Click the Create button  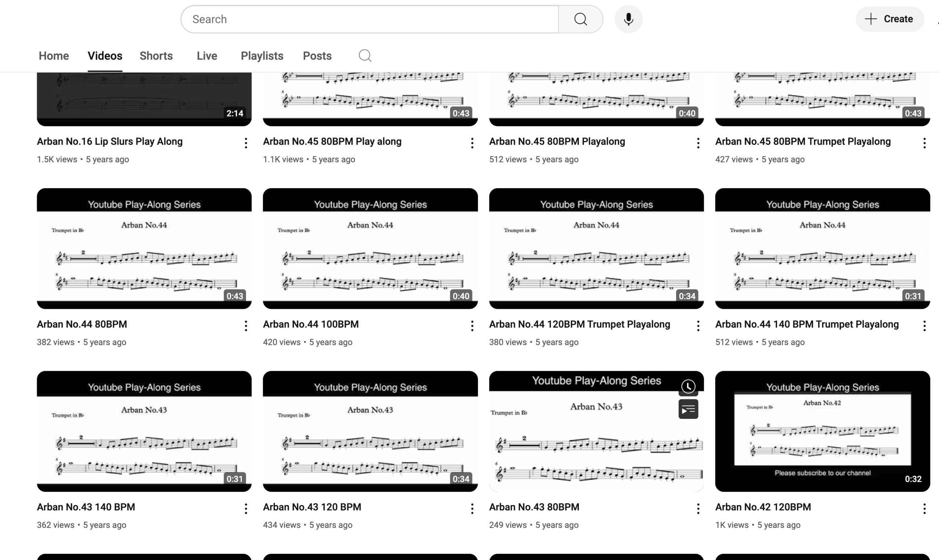pyautogui.click(x=889, y=19)
